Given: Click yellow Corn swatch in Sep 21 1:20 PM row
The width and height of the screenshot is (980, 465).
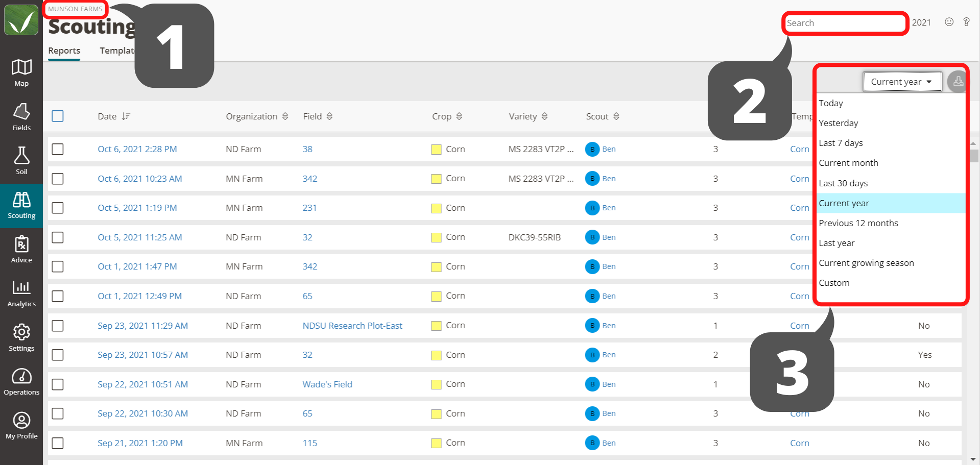Looking at the screenshot, I should point(436,443).
